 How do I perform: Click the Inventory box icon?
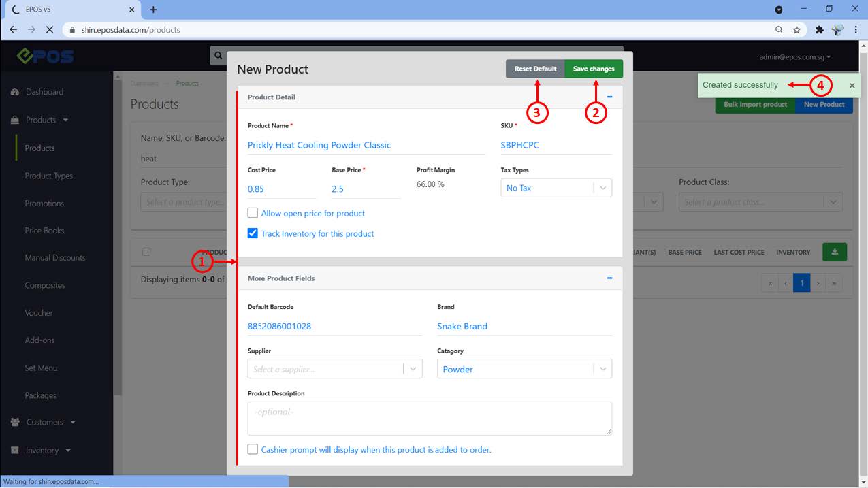tap(15, 451)
